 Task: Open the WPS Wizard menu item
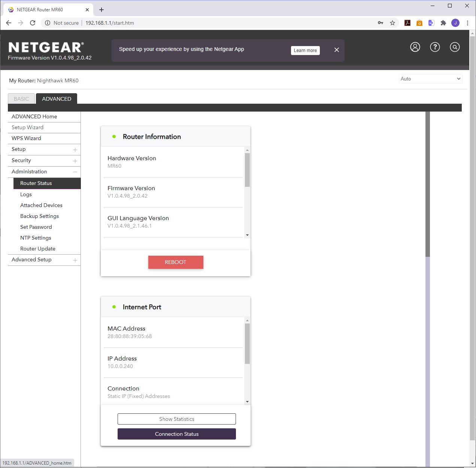point(44,138)
